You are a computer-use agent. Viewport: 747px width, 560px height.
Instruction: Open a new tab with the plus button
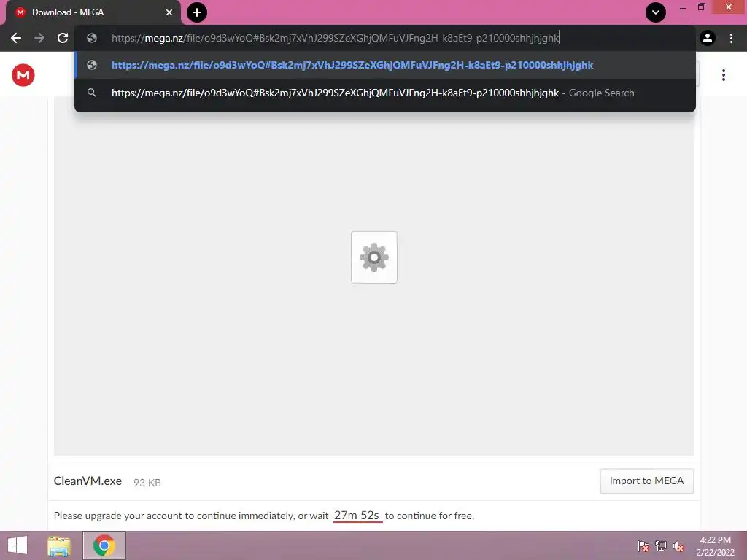click(197, 12)
